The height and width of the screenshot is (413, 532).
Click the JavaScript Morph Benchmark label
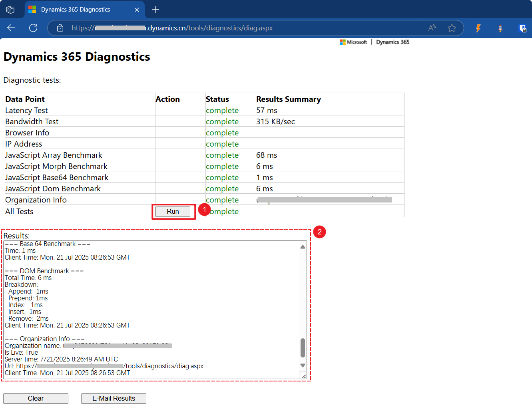pos(56,166)
